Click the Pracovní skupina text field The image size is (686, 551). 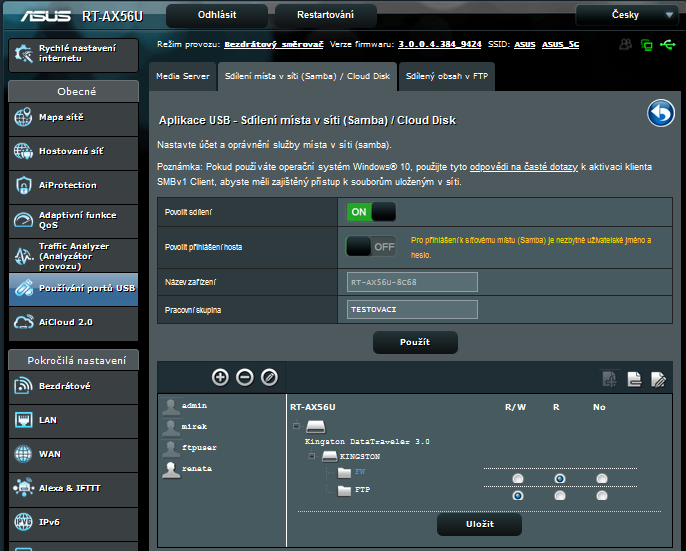pos(412,310)
